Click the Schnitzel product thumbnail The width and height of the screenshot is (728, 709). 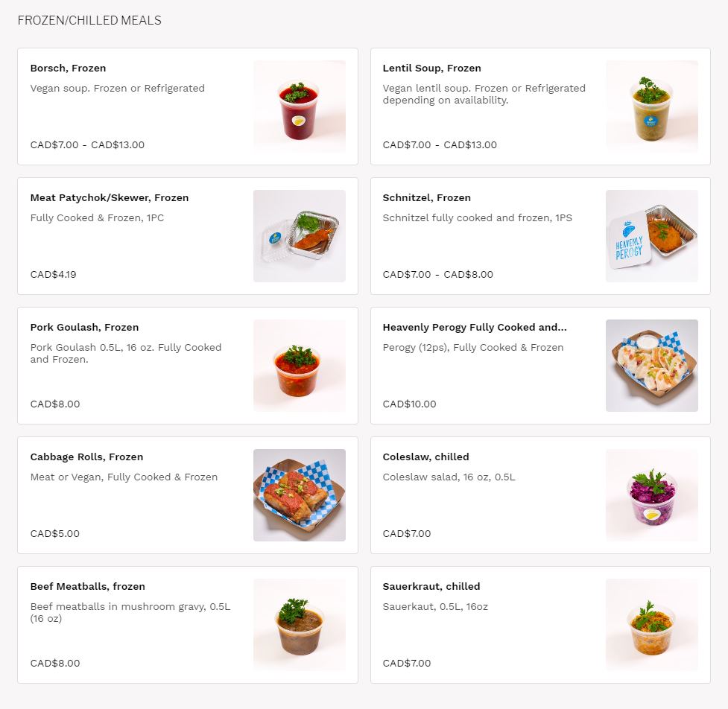click(651, 236)
